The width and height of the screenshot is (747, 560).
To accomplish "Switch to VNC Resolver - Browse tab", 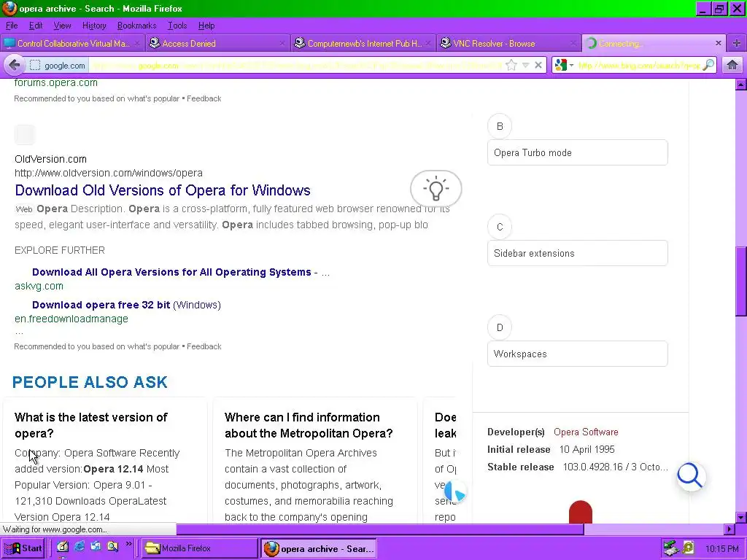I will [x=508, y=43].
